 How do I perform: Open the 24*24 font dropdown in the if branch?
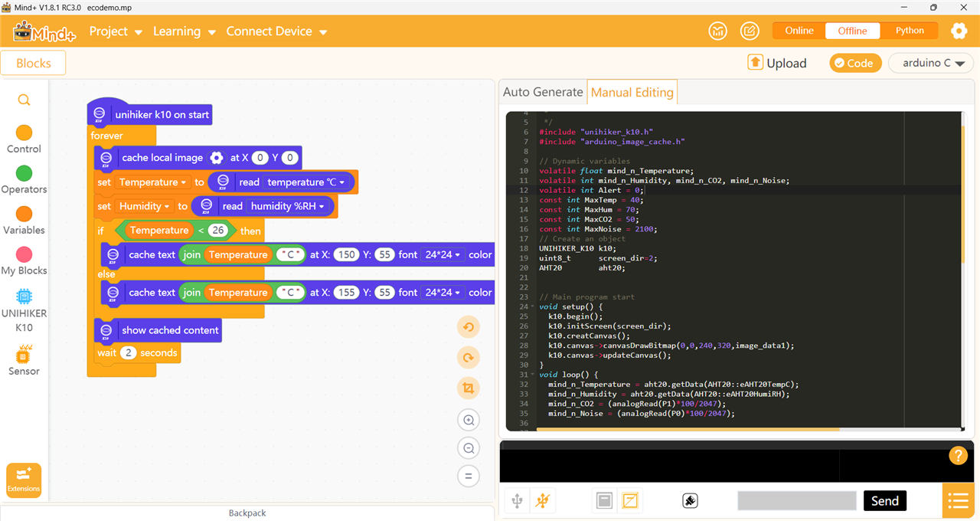pos(442,254)
